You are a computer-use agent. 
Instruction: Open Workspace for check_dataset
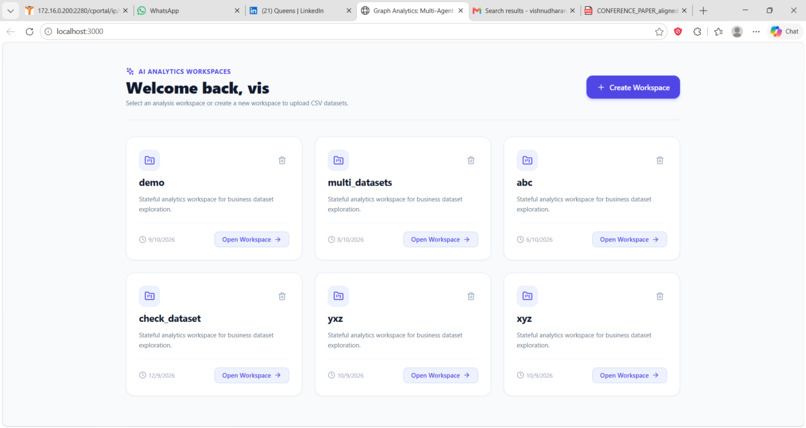pos(251,376)
